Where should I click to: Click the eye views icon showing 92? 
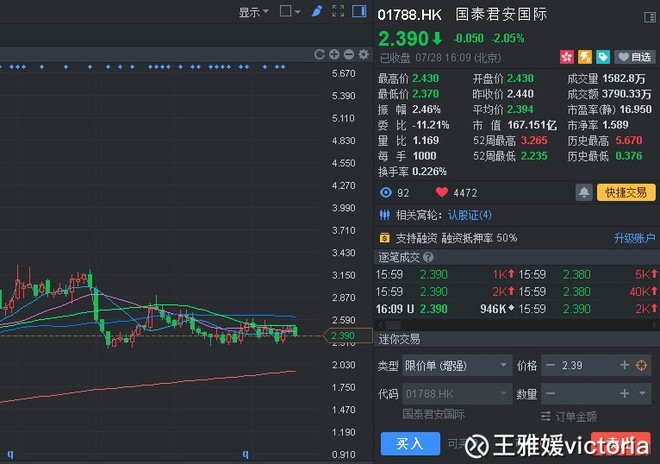pos(386,193)
